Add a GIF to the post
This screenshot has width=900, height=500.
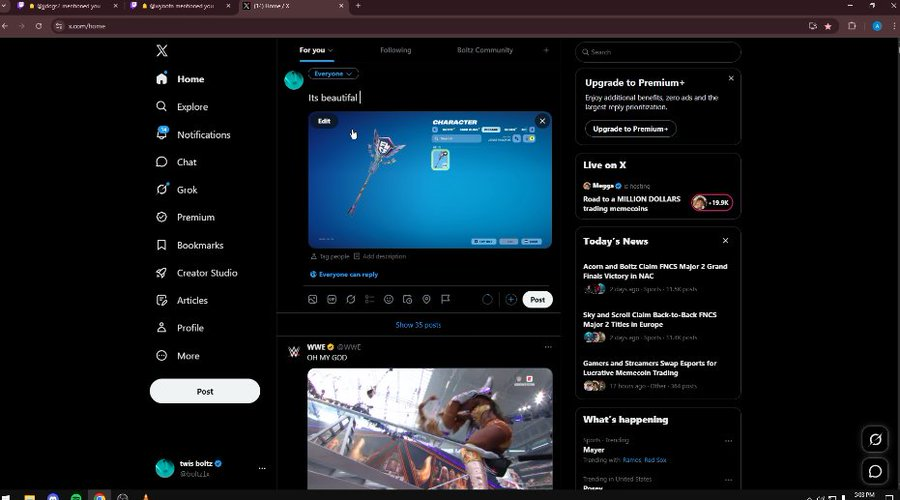click(332, 299)
